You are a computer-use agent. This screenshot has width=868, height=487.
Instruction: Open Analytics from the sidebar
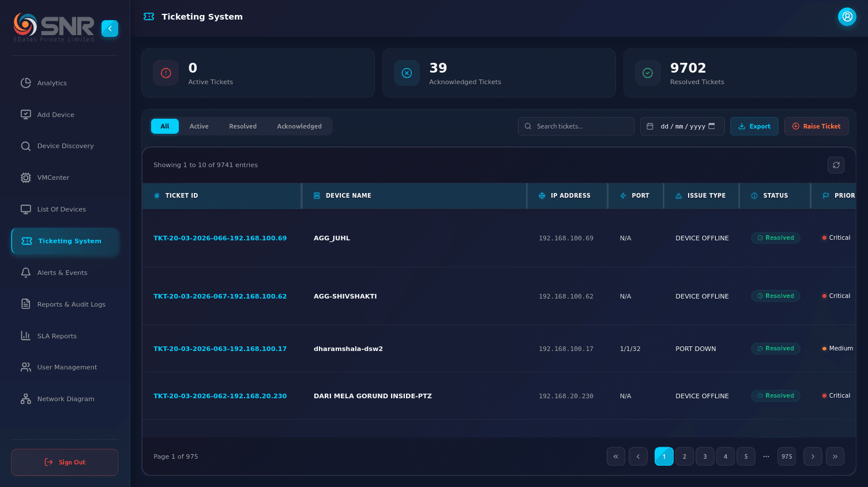click(x=52, y=83)
